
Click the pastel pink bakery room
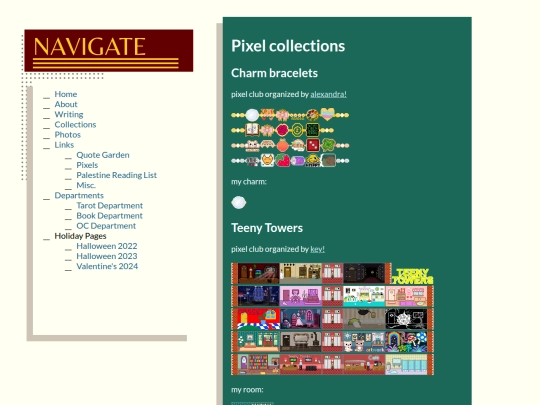tap(406, 296)
